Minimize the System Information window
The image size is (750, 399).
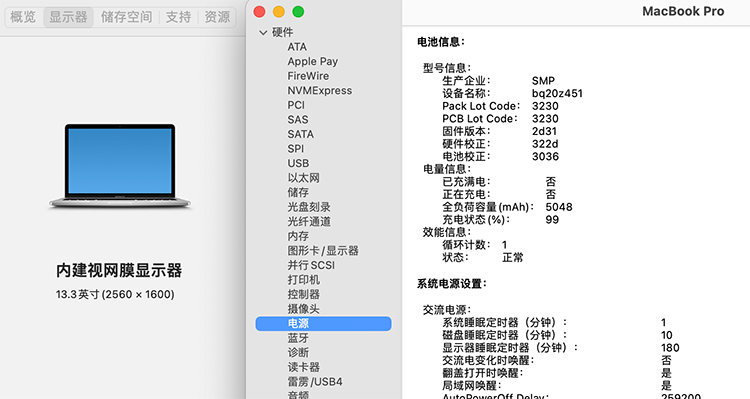click(279, 11)
